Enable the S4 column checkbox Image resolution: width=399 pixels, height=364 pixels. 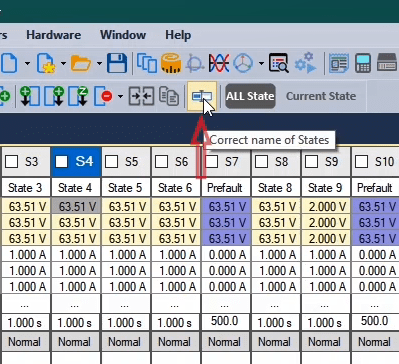click(x=61, y=162)
